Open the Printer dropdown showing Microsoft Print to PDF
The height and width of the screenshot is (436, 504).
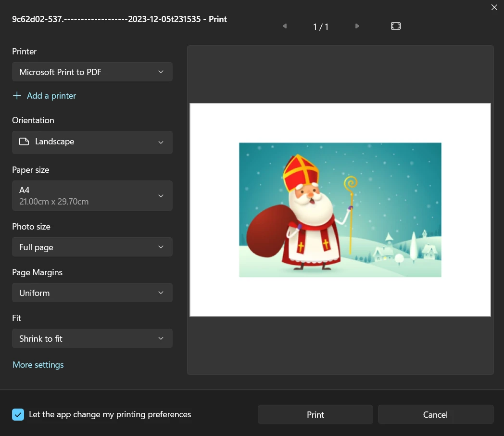[92, 72]
